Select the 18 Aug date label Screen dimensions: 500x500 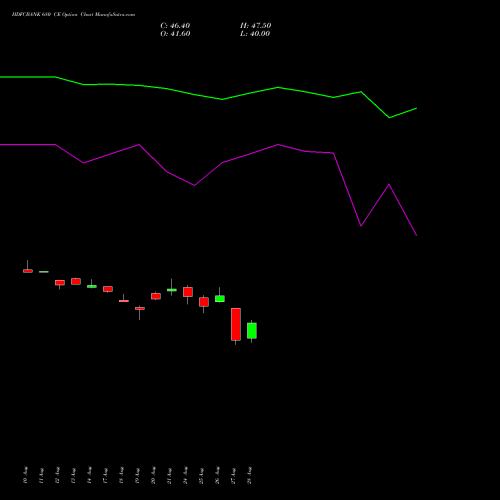click(122, 475)
